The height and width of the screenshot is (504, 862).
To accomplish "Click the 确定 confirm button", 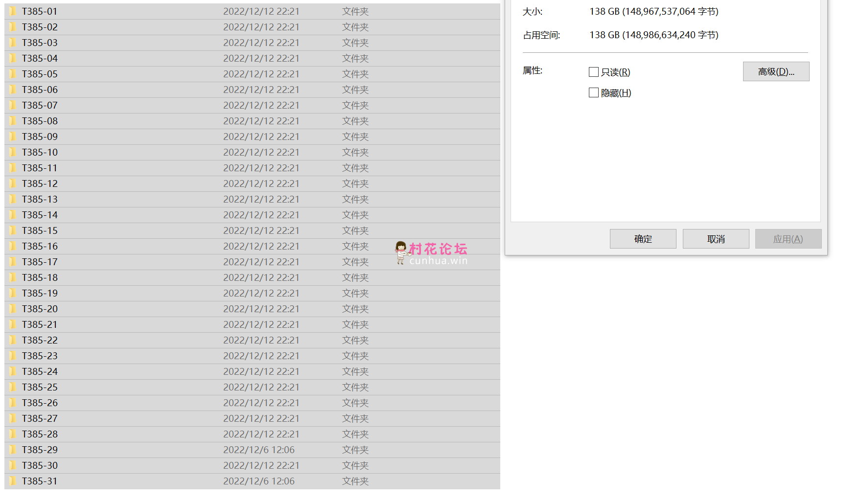I will pos(643,239).
